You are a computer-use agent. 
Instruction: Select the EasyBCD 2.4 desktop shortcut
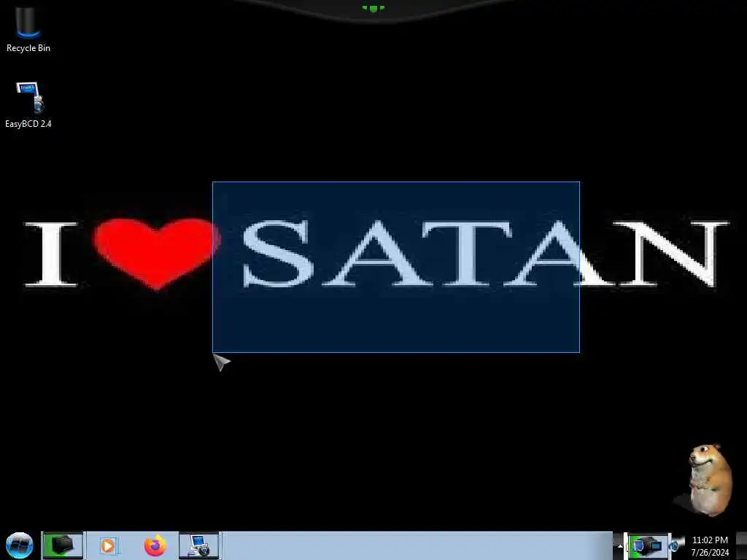click(x=28, y=105)
